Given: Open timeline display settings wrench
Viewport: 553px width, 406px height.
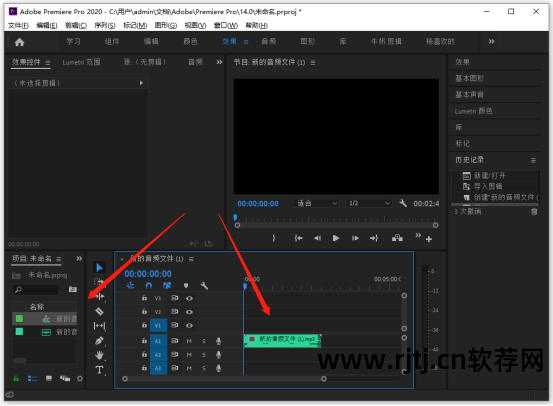Looking at the screenshot, I should tap(204, 286).
